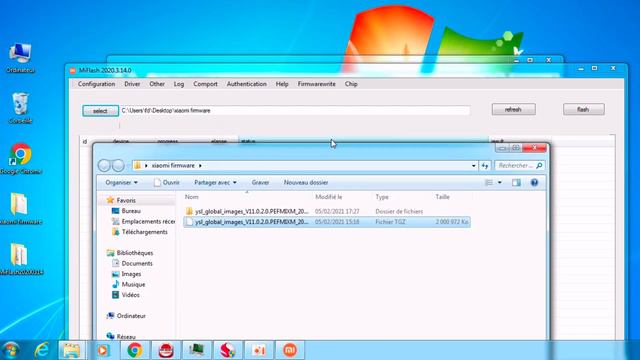This screenshot has height=360, width=640.
Task: Select the xiaomi firmware desktop folder
Action: pyautogui.click(x=20, y=209)
